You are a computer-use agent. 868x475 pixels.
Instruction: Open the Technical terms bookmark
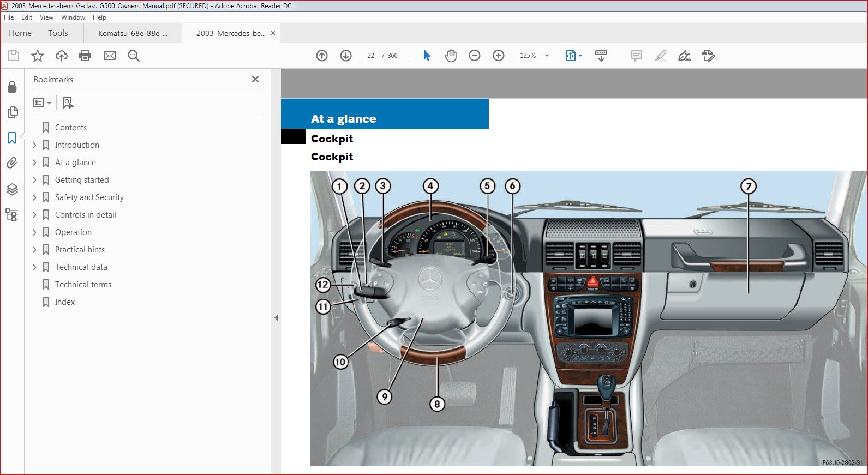(83, 285)
